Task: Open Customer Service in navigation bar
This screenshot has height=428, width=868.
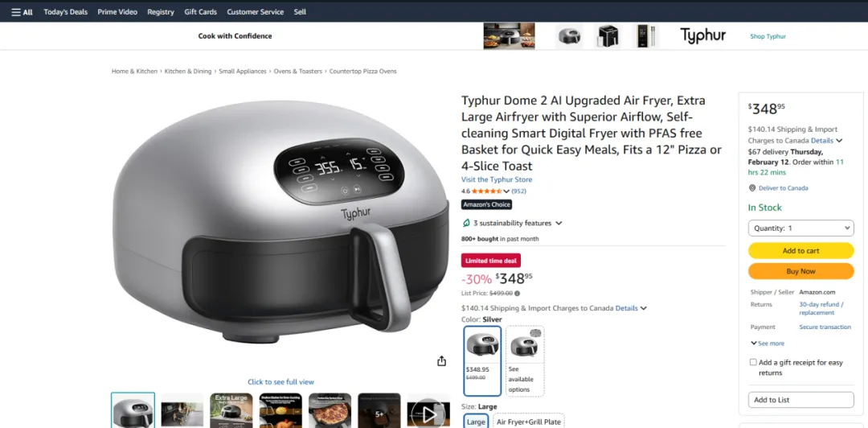Action: coord(256,11)
